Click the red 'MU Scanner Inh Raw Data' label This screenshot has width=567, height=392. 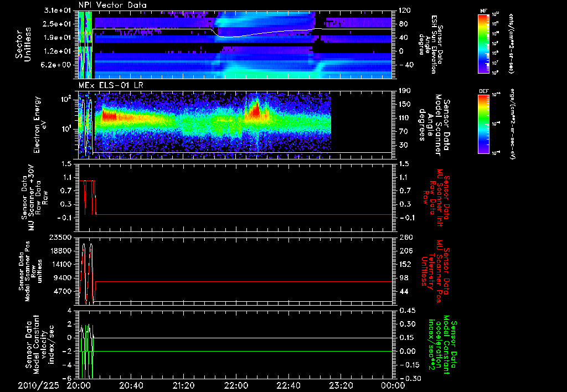click(436, 198)
